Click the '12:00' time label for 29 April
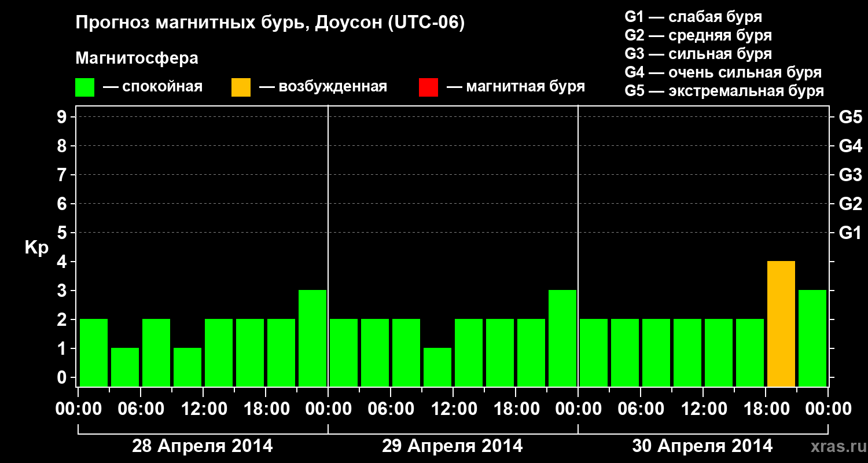This screenshot has height=463, width=868. coord(454,409)
